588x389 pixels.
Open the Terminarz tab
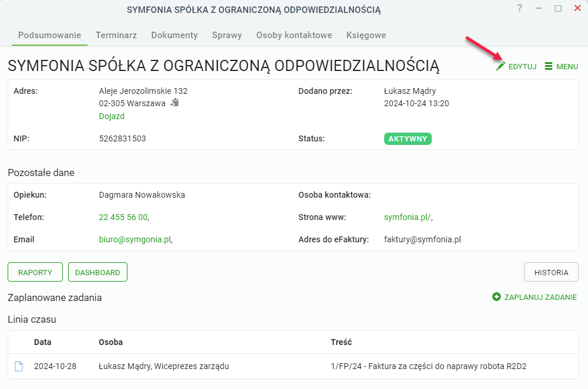(x=116, y=35)
